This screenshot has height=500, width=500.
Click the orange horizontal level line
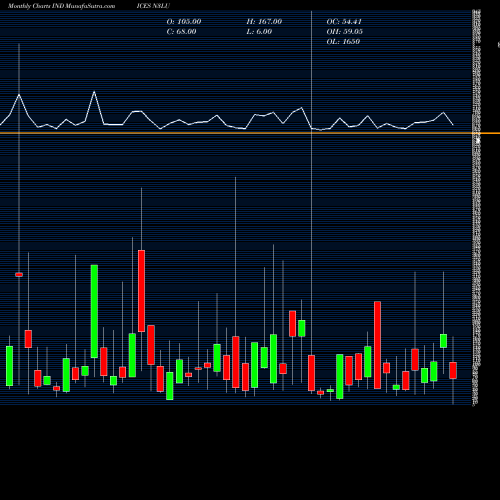pyautogui.click(x=250, y=133)
